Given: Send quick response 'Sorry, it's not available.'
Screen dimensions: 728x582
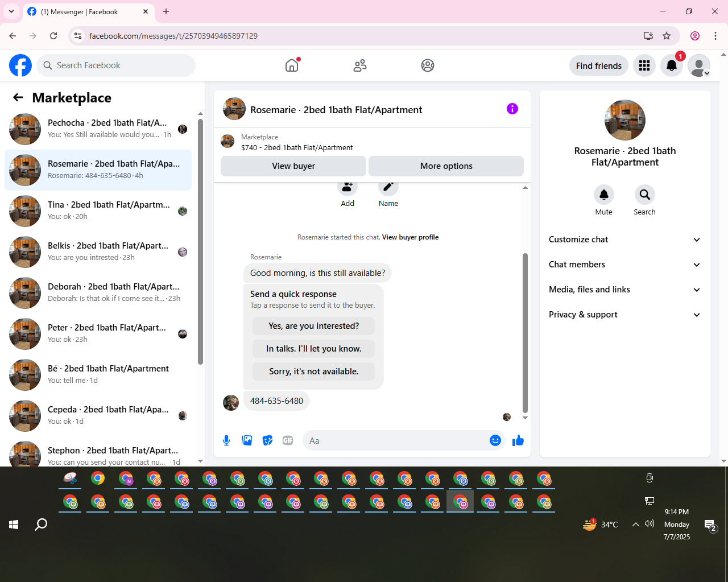Looking at the screenshot, I should [314, 372].
